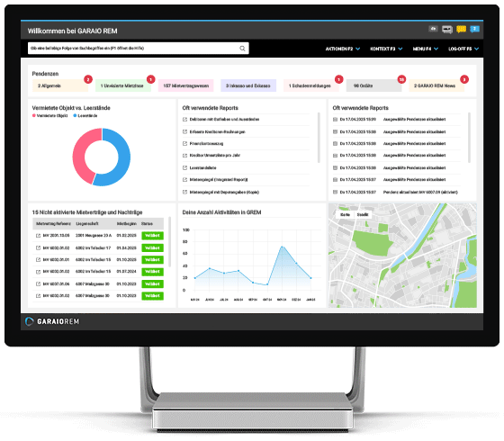
Task: Open report icon beside Finanzkontoauszug
Action: [184, 144]
